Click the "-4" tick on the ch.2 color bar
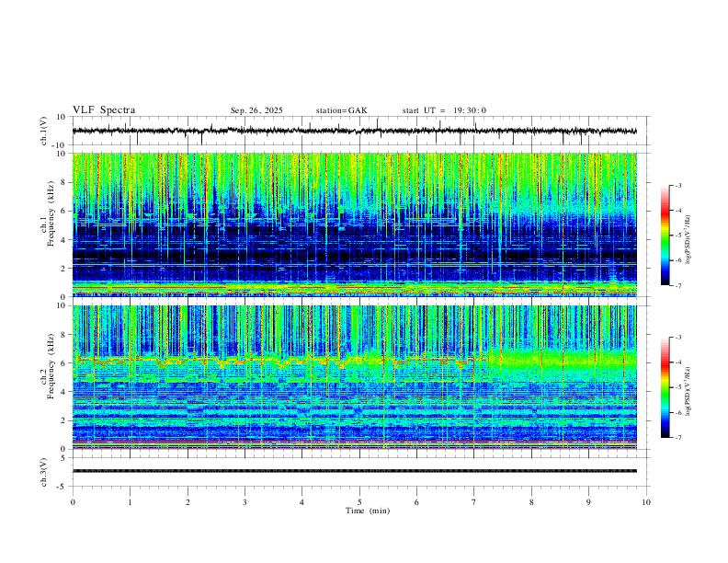Image resolution: width=728 pixels, height=563 pixels. (677, 362)
